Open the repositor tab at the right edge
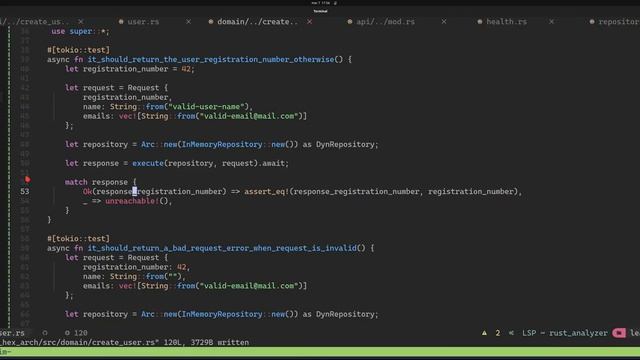The width and height of the screenshot is (640, 360). [x=619, y=22]
